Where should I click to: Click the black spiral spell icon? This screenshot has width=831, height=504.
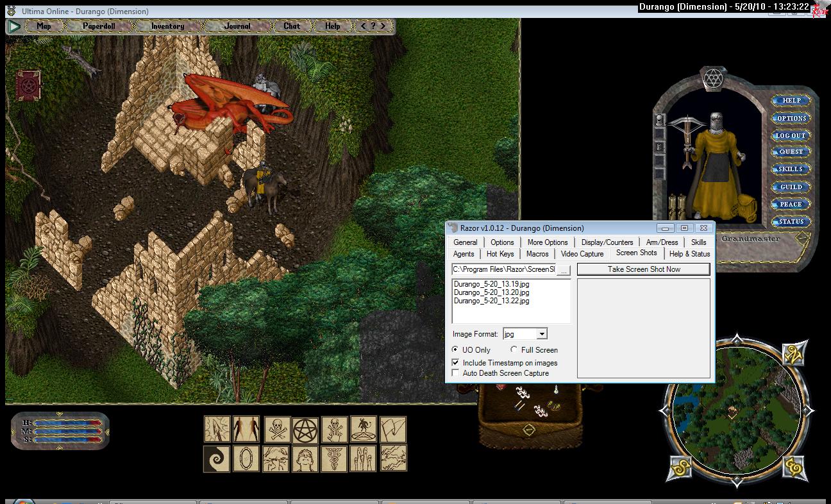(217, 458)
